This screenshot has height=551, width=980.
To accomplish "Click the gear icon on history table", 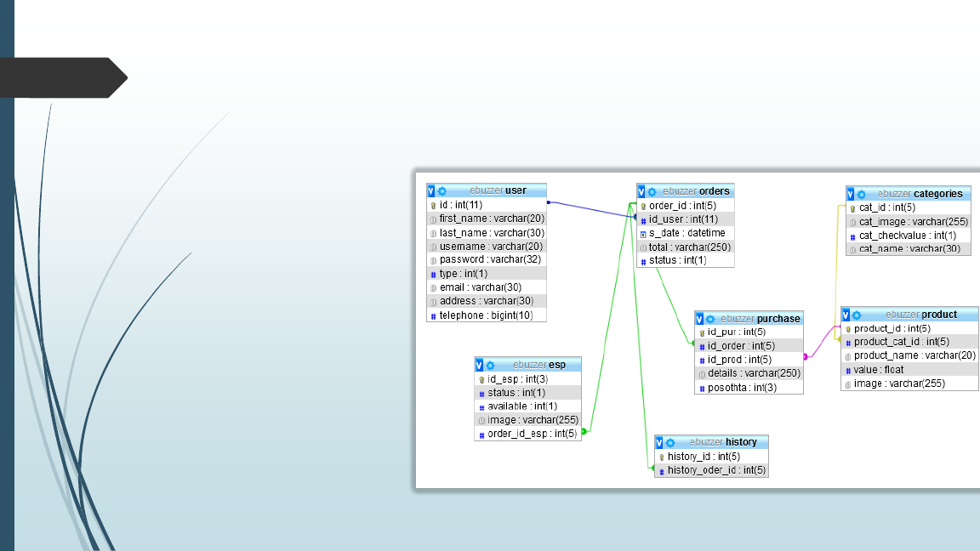I will 670,443.
